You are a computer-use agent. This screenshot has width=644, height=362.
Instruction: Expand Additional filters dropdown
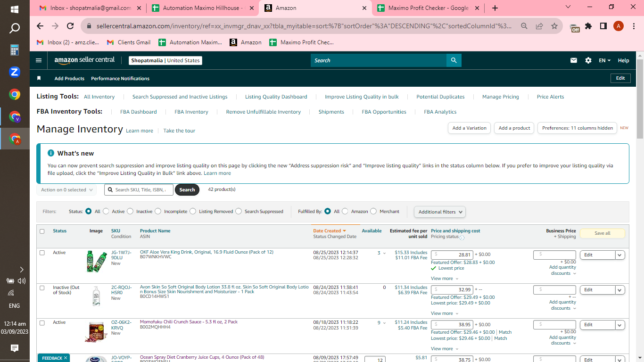coord(440,212)
